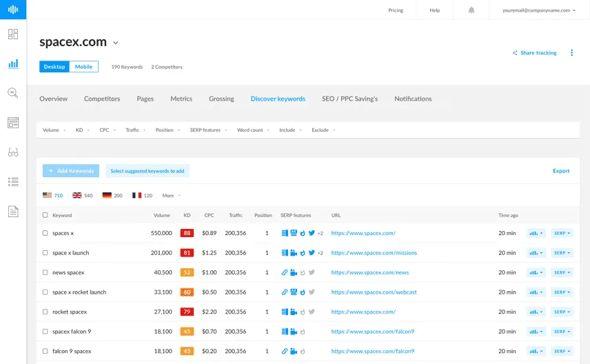
Task: Switch to the Competitors tab
Action: [x=102, y=99]
